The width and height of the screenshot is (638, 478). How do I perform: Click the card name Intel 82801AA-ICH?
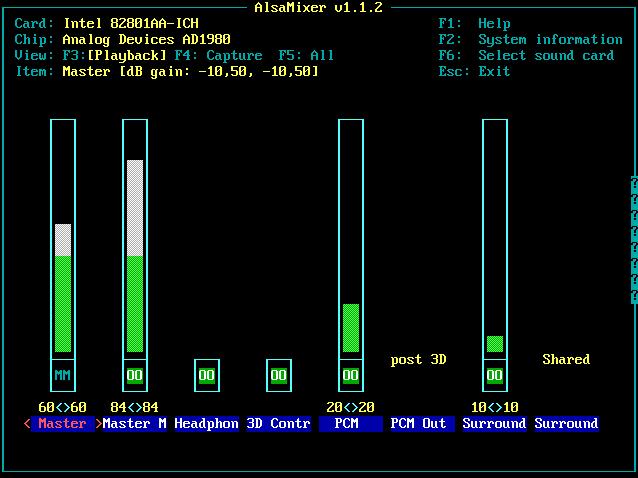[x=131, y=24]
